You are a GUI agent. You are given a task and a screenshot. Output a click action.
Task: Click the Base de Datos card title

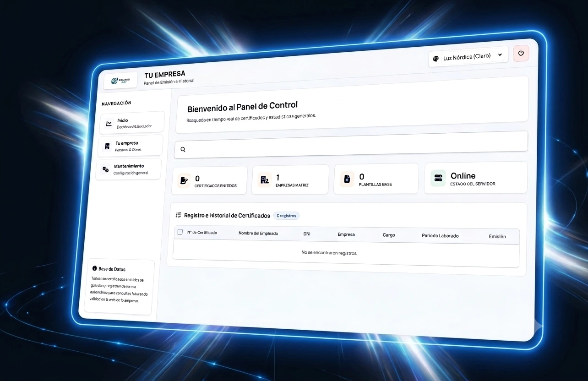click(x=112, y=269)
